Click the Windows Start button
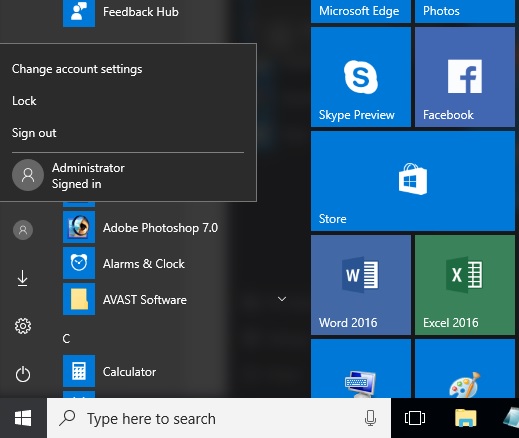This screenshot has width=519, height=438. 23,418
